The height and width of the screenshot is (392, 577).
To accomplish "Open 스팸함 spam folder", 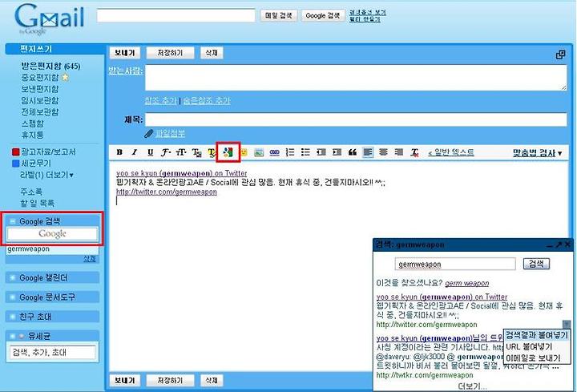I will point(32,123).
